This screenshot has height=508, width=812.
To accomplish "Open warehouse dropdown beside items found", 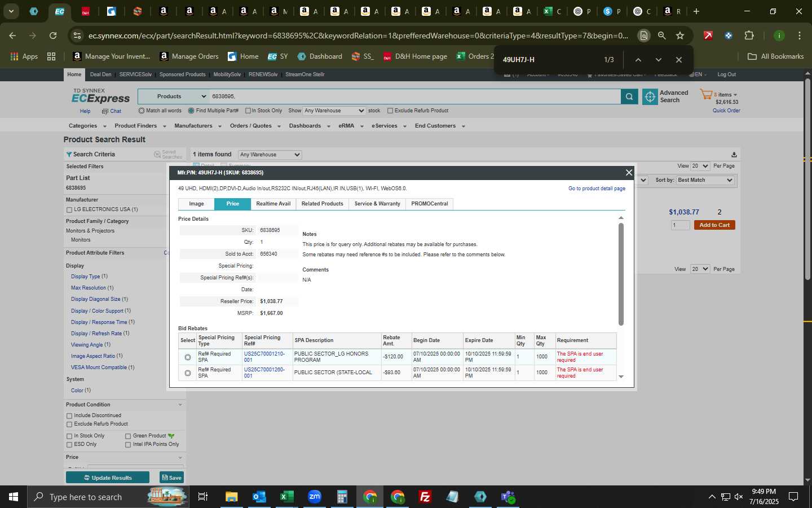I will pyautogui.click(x=270, y=155).
